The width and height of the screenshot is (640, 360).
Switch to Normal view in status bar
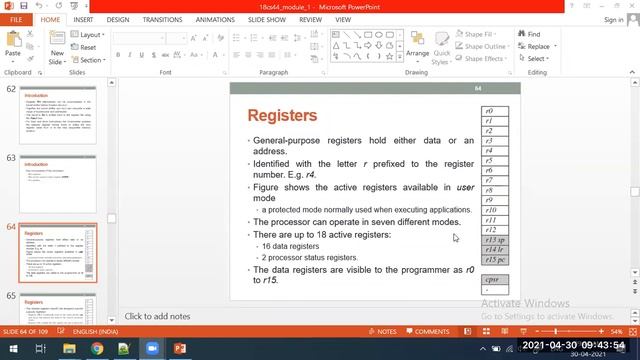pos(468,331)
